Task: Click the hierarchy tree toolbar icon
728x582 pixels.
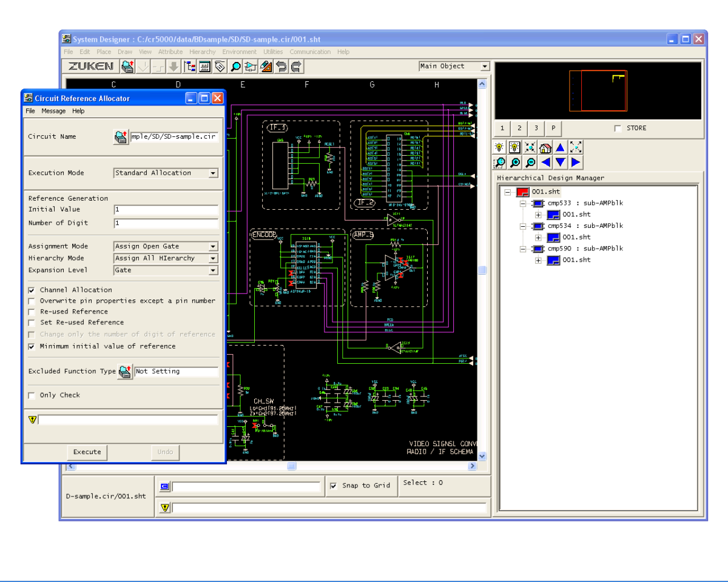Action: pos(189,67)
